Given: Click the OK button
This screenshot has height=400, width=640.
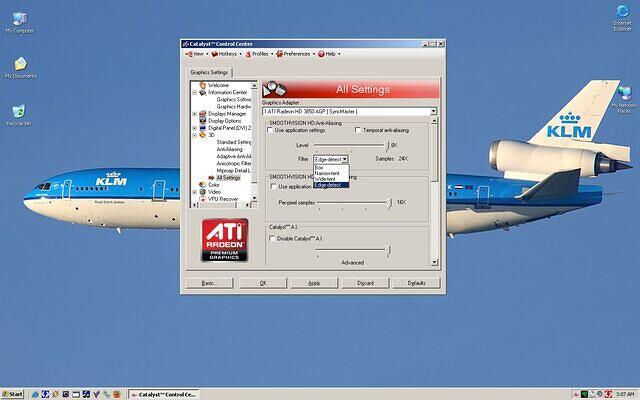Looking at the screenshot, I should (x=263, y=283).
